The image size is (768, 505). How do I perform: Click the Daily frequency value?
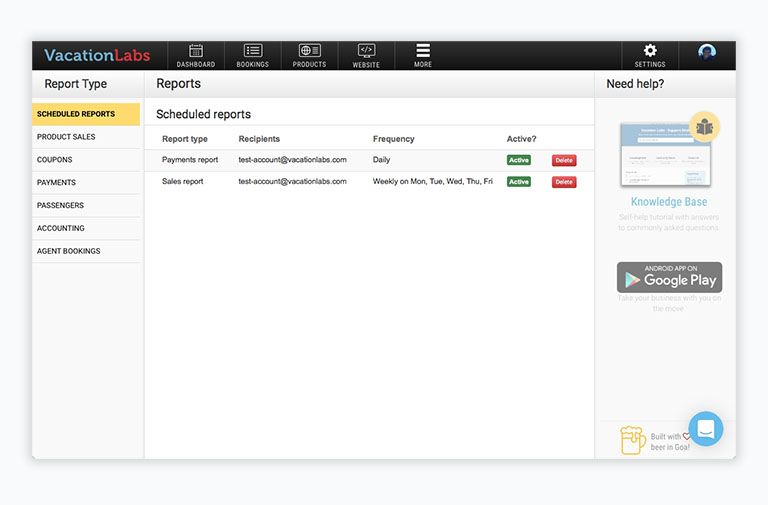point(382,160)
